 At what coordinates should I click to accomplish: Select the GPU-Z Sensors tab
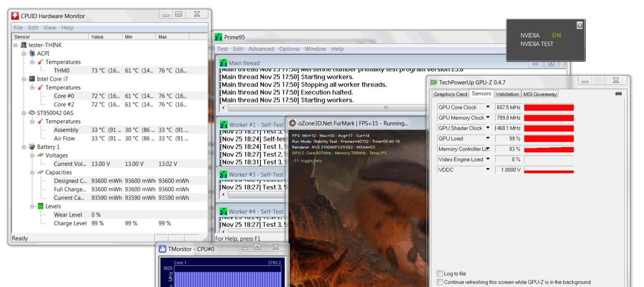pyautogui.click(x=481, y=93)
